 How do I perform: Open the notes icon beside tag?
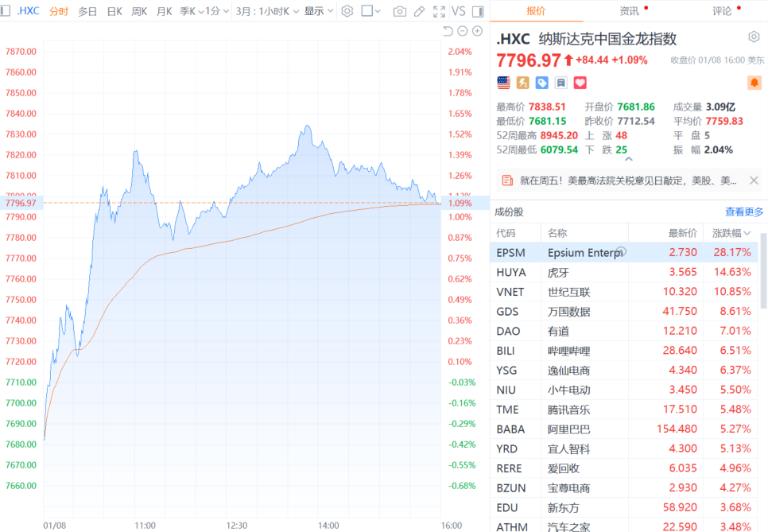coord(560,83)
